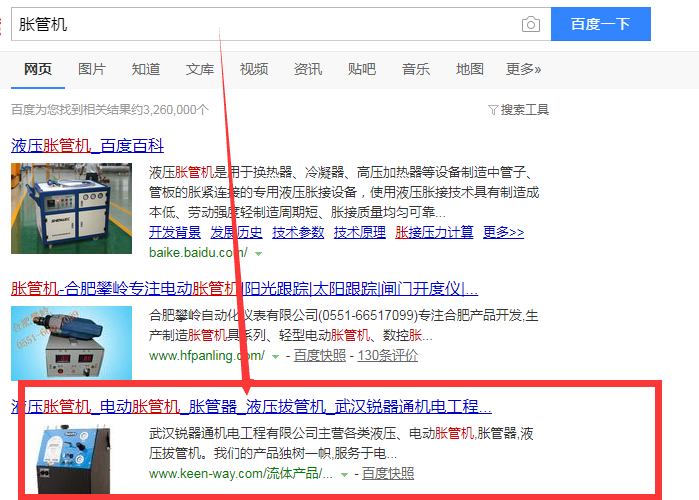Open 百度快照 for hfpanling result
This screenshot has height=500, width=699.
click(320, 356)
